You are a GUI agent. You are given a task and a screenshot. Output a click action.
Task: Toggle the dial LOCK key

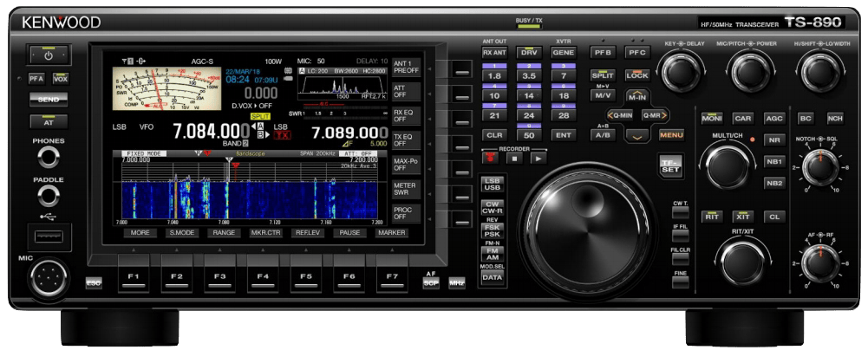click(x=637, y=75)
